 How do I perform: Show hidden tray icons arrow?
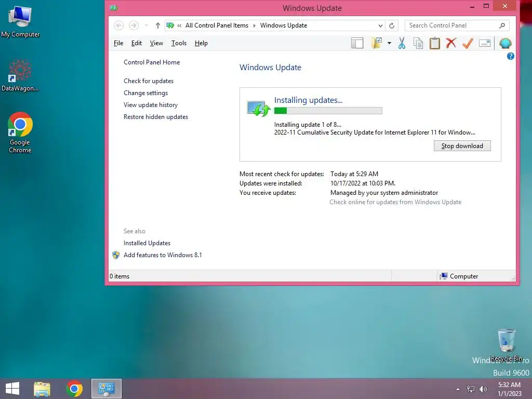click(458, 389)
